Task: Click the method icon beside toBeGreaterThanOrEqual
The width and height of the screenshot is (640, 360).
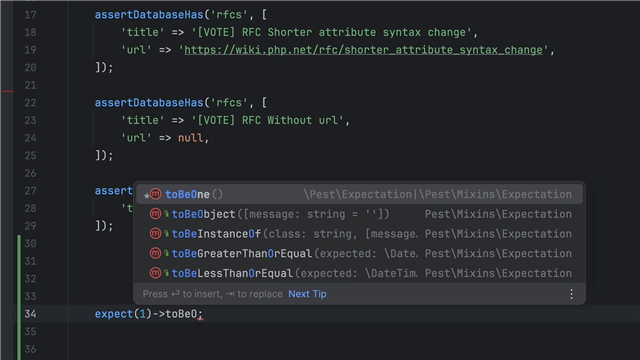Action: 156,253
